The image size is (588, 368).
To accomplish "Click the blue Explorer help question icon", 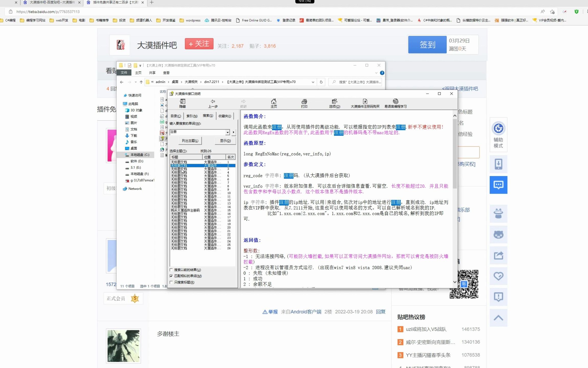I will (382, 73).
